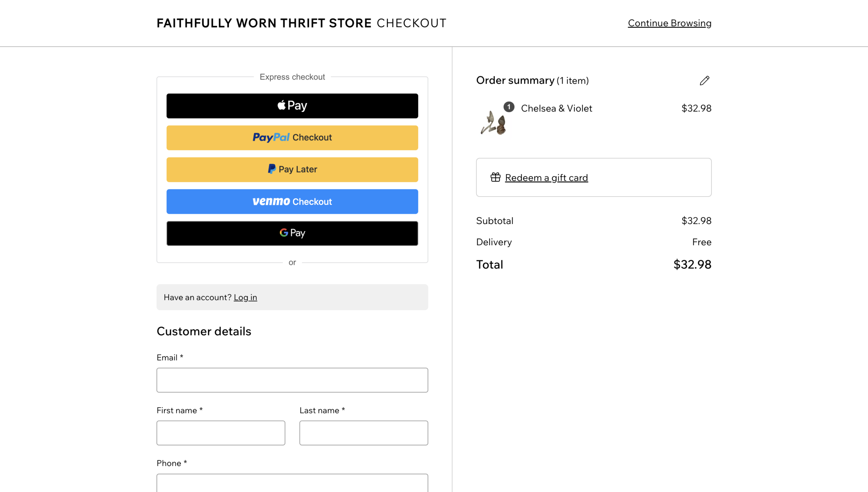Click the Log in link

point(245,297)
